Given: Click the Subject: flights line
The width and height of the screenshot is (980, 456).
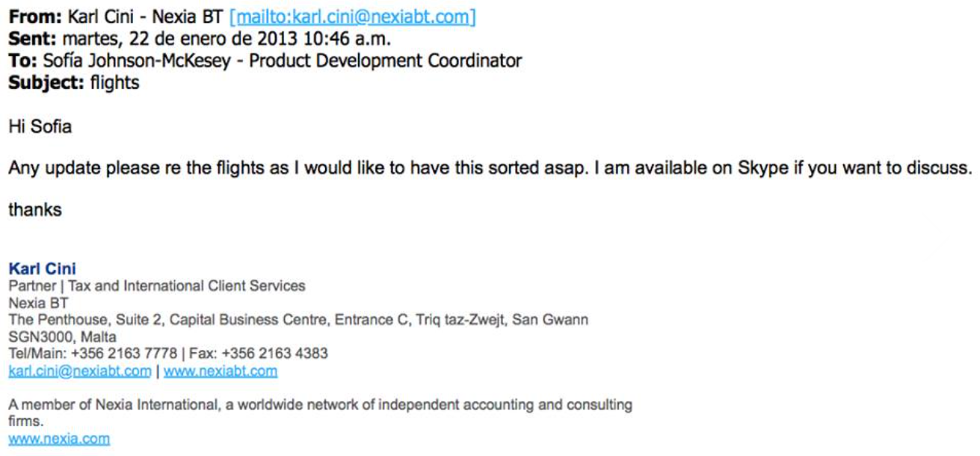Looking at the screenshot, I should pos(74,82).
